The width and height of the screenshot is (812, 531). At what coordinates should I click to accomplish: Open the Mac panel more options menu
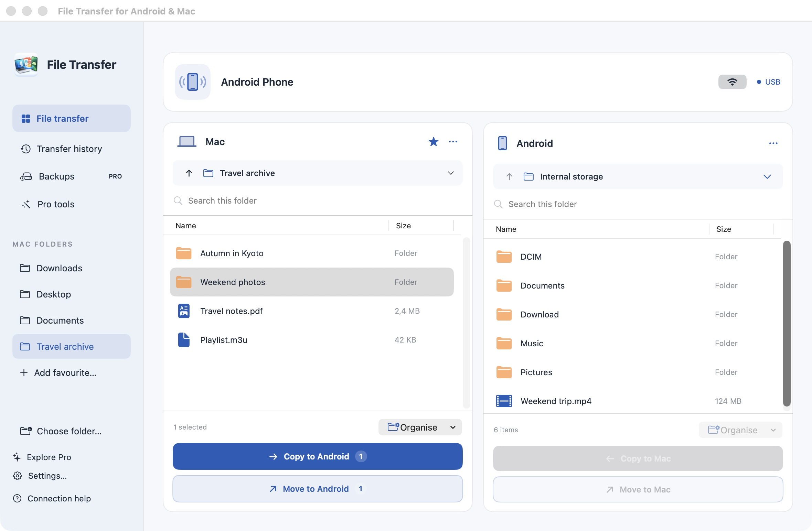coord(453,141)
